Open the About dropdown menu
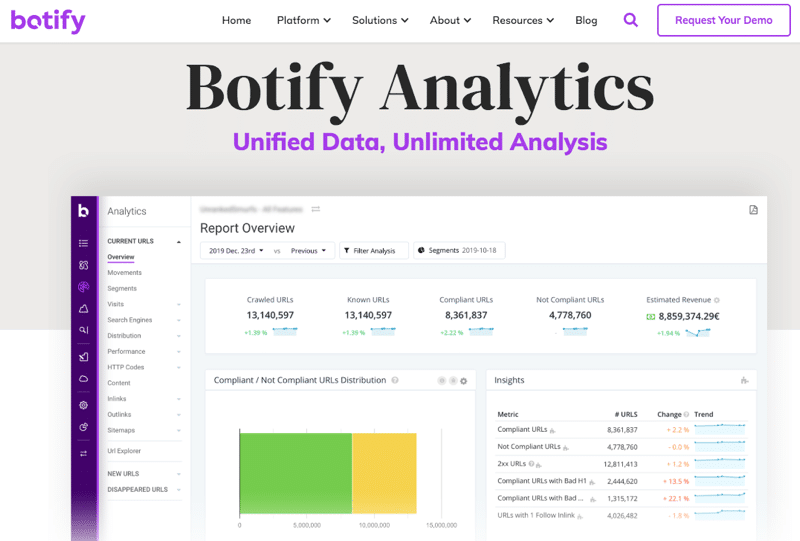 point(450,20)
